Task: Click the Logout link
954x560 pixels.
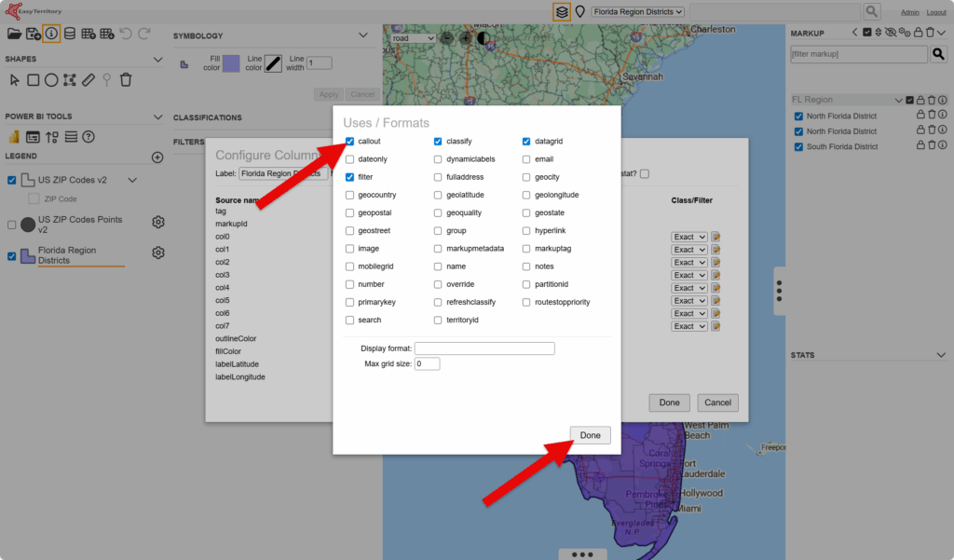Action: click(936, 12)
